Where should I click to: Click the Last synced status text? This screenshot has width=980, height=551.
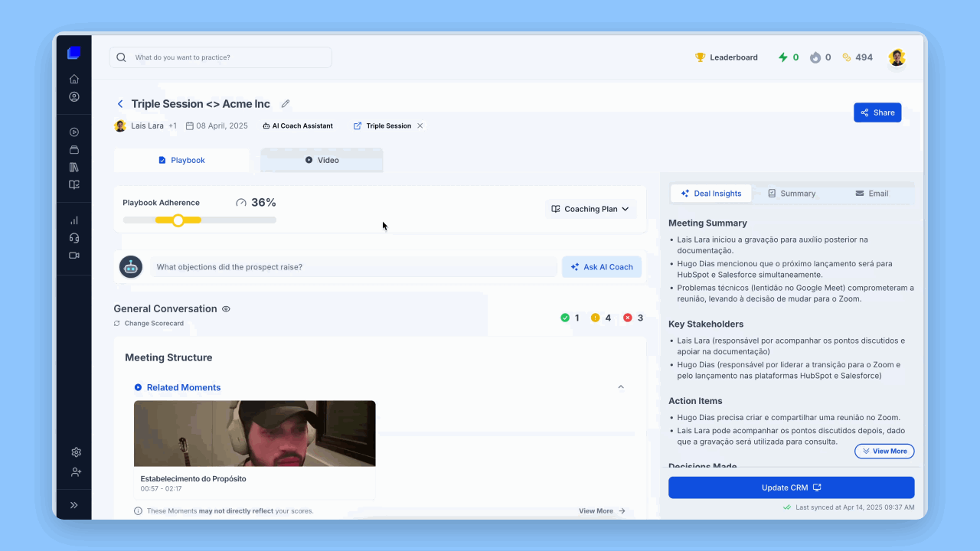(x=854, y=507)
